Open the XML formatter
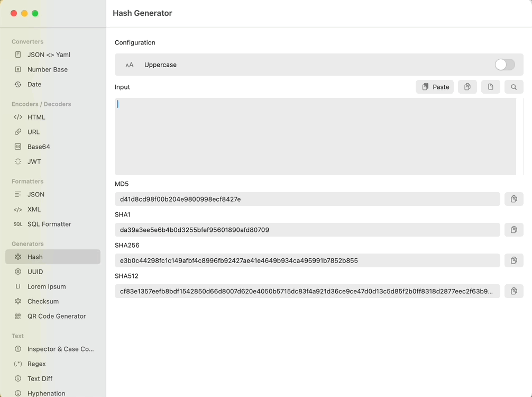 pos(52,209)
